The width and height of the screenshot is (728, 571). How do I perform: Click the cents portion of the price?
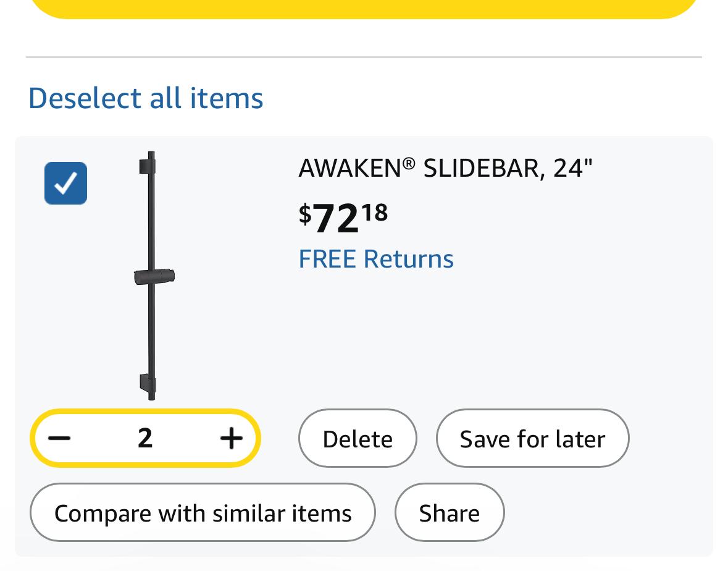point(375,212)
